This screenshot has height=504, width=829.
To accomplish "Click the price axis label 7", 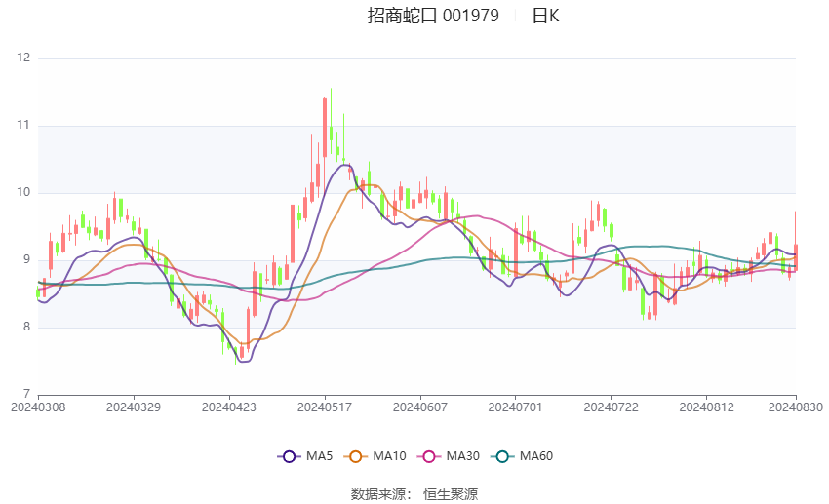I will 27,394.
